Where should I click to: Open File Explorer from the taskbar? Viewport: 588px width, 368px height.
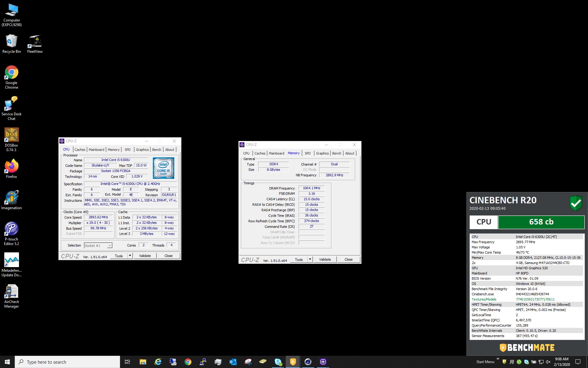[143, 362]
